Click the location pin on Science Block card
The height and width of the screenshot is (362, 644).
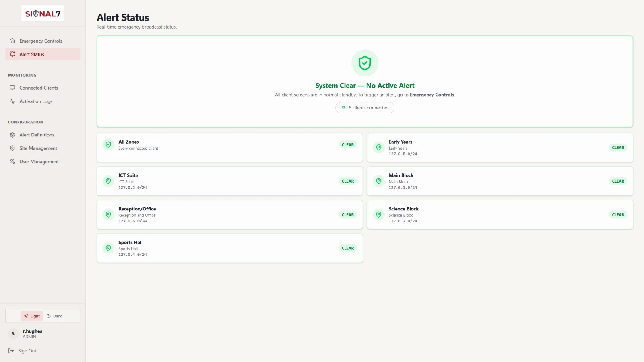point(379,215)
